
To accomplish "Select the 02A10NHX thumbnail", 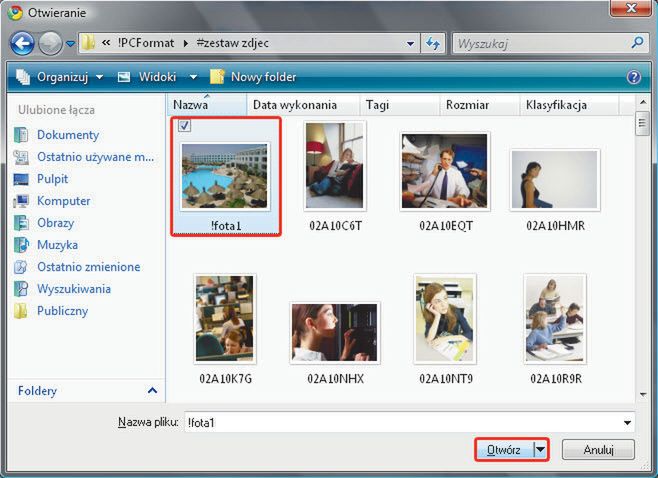I will pyautogui.click(x=334, y=332).
